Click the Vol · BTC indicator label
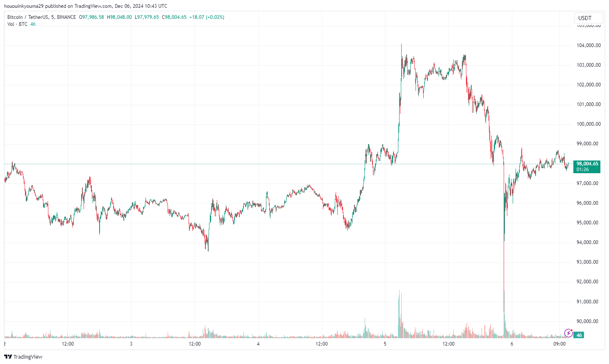This screenshot has height=364, width=609. (17, 24)
